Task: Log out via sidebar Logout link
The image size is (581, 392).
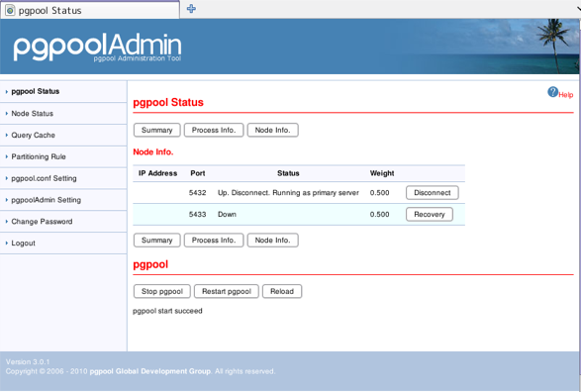Action: coord(23,244)
